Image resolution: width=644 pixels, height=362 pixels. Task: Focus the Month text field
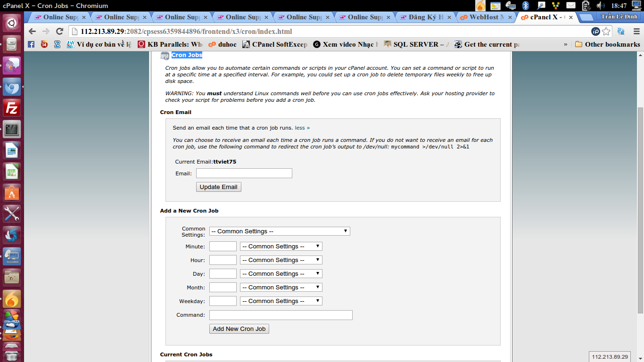click(x=223, y=288)
